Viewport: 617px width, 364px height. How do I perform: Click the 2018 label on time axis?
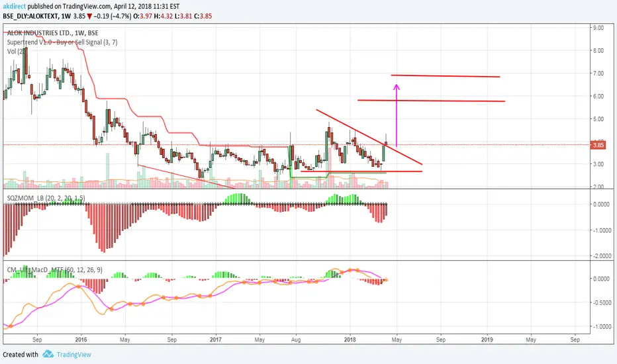[x=350, y=340]
